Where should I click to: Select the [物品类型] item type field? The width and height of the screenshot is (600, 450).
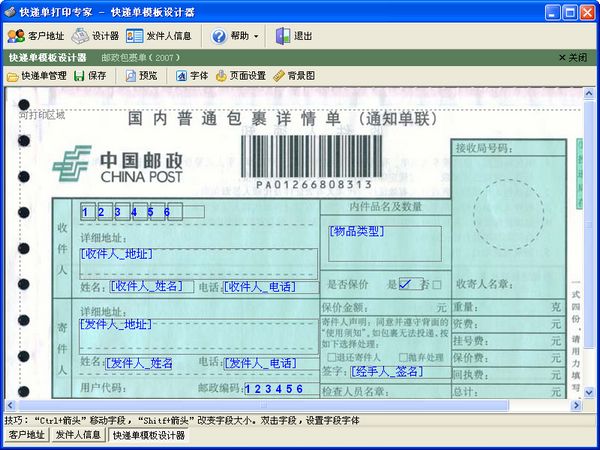point(385,243)
